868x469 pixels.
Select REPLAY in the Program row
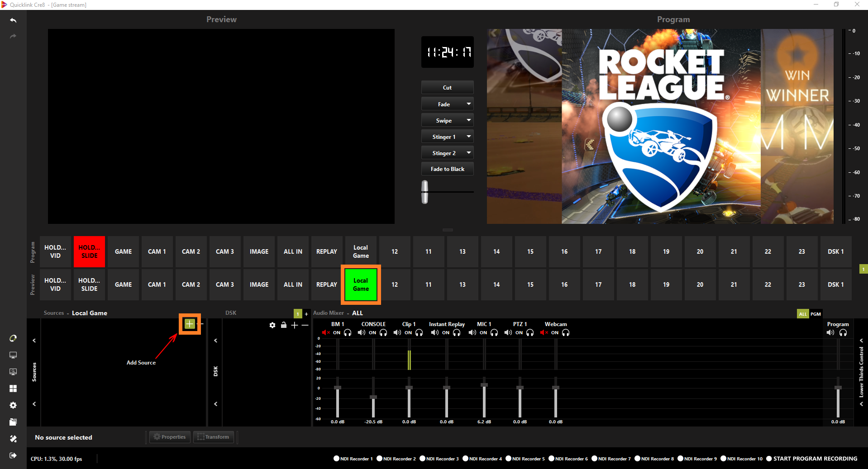[327, 251]
